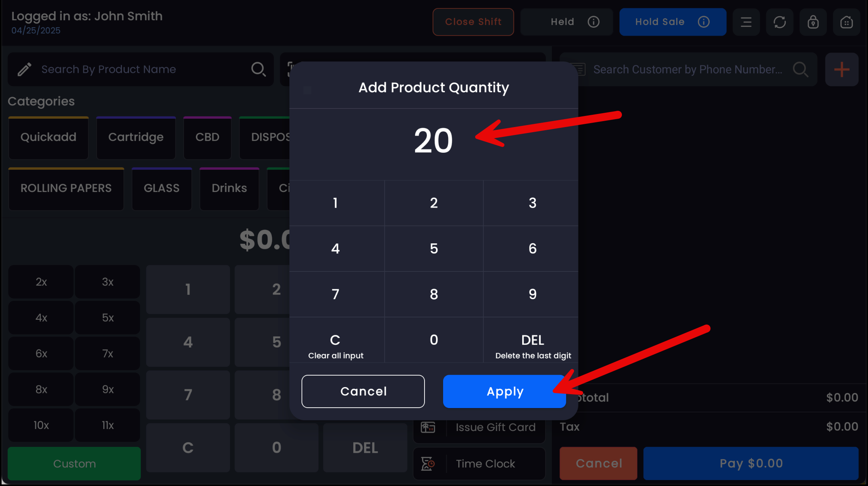Select the Quickadd category tab
868x486 pixels.
click(x=48, y=137)
